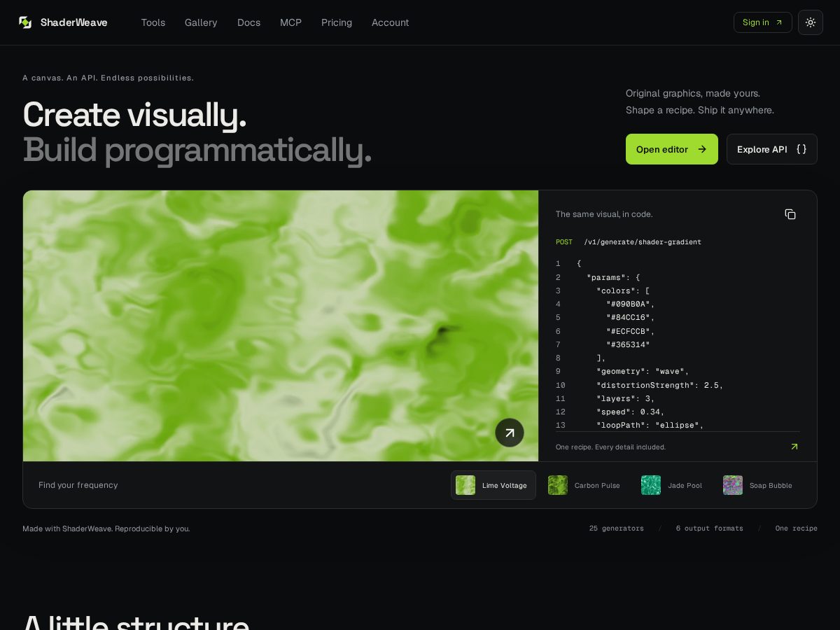Click the '"distortionStrength": 2.5' code line
Viewport: 840px width, 630px height.
point(660,385)
